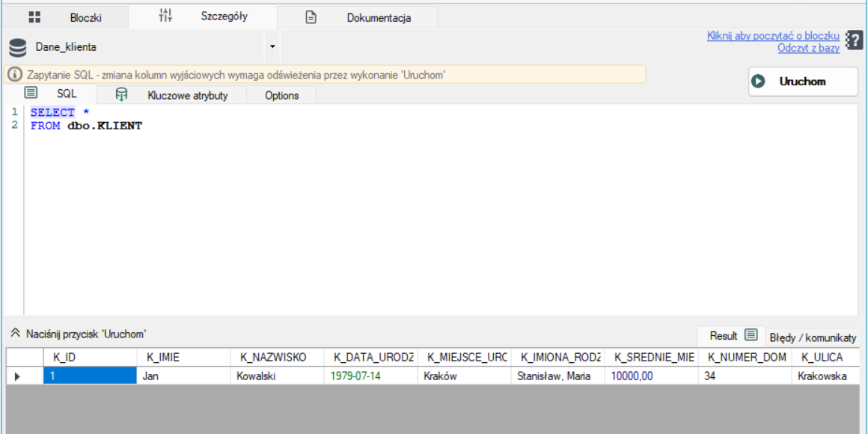Switch to the Bloczki tab
The image size is (868, 434).
pyautogui.click(x=65, y=17)
